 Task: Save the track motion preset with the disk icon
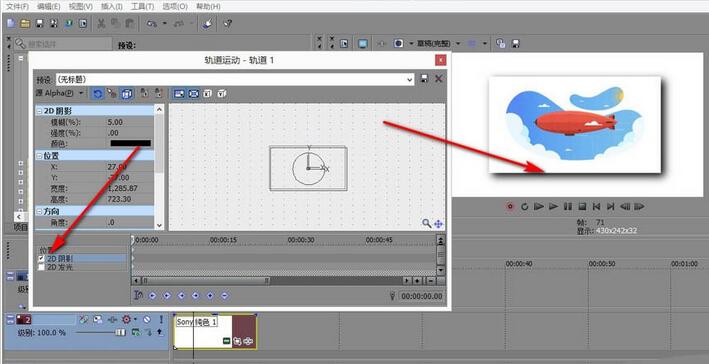pos(424,79)
